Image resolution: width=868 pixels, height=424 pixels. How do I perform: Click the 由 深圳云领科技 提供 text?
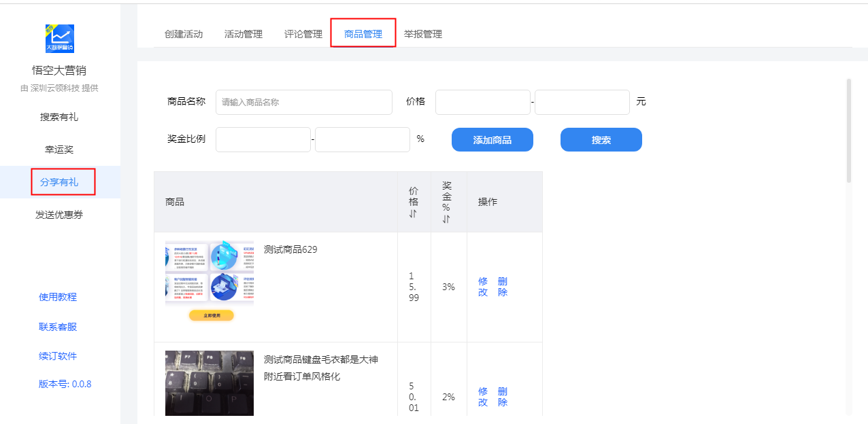59,88
